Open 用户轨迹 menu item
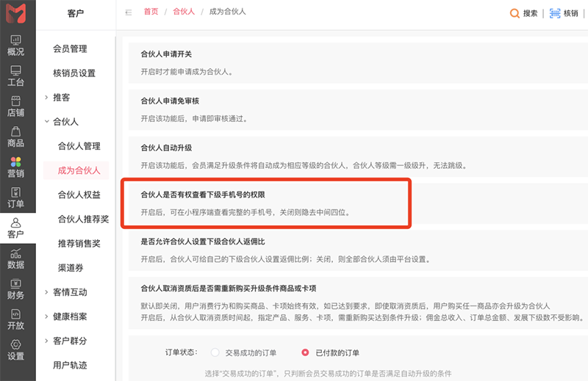Image resolution: width=588 pixels, height=381 pixels. pyautogui.click(x=70, y=366)
